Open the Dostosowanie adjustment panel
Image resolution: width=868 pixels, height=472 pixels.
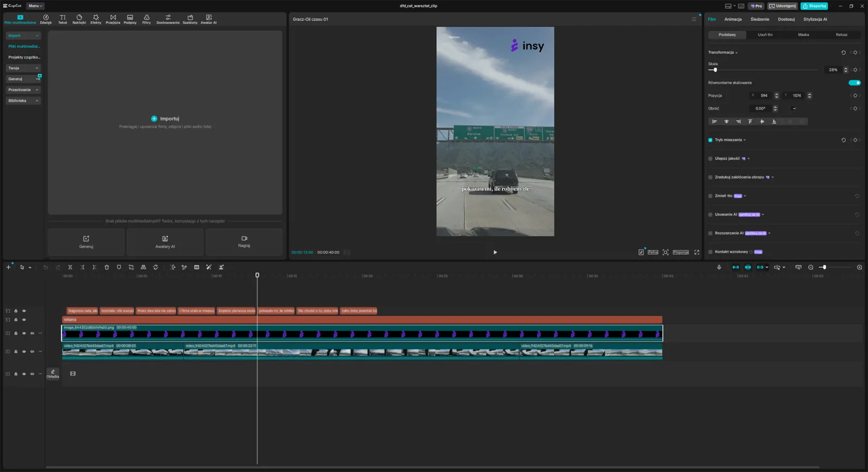coord(168,20)
